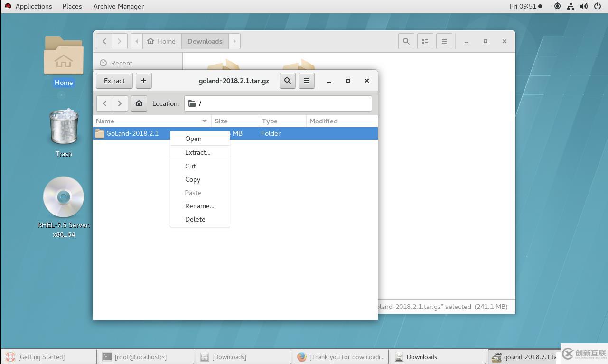
Task: Sort the archive list by Modified column
Action: pos(342,121)
